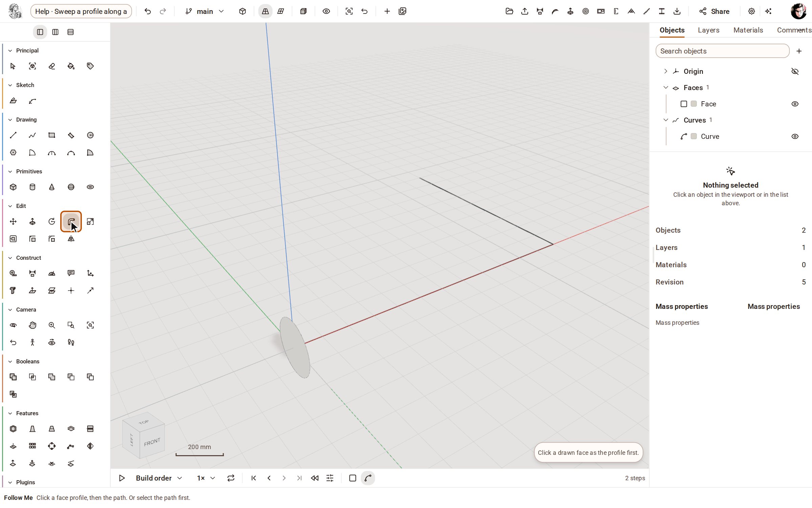
Task: Pick the Paint Bucket tool
Action: [x=71, y=66]
